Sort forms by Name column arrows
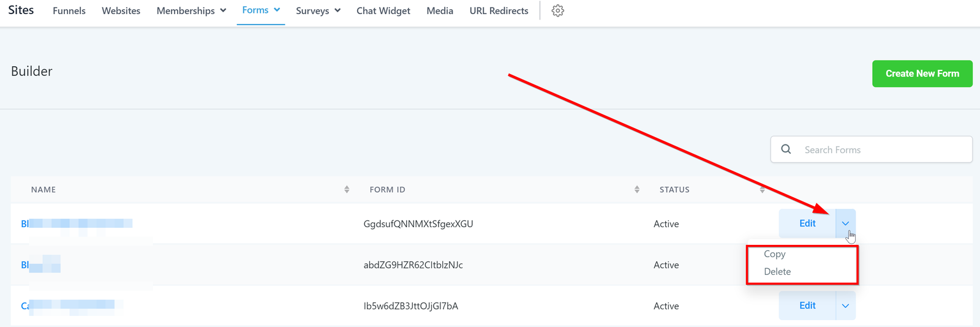This screenshot has height=327, width=980. (347, 190)
